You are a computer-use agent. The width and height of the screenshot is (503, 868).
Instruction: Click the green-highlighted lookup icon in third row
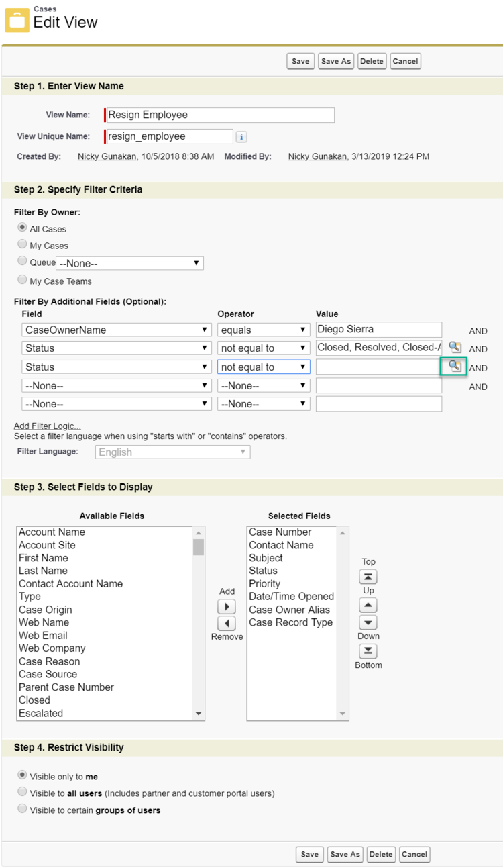pyautogui.click(x=455, y=367)
